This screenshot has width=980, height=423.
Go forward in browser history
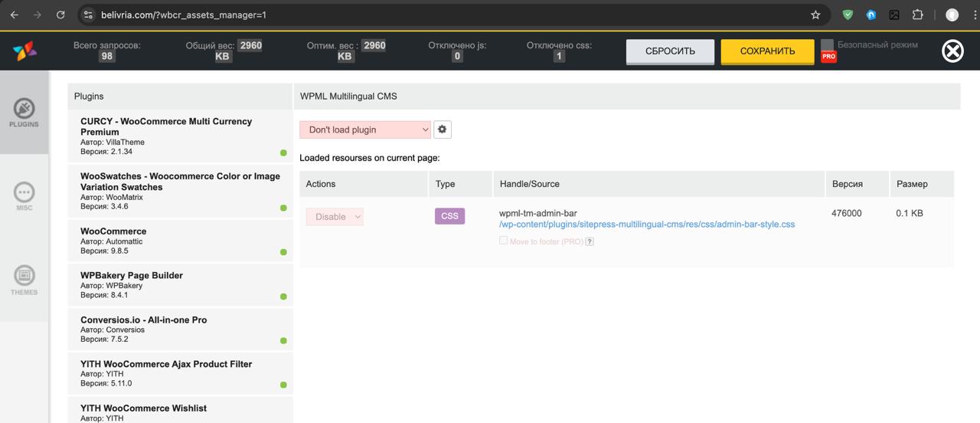tap(37, 15)
